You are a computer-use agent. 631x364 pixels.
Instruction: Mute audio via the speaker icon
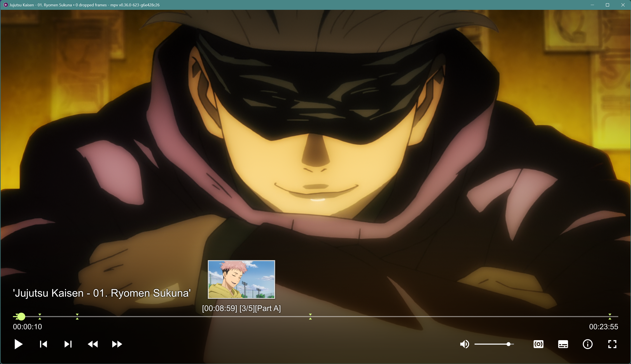pyautogui.click(x=464, y=344)
